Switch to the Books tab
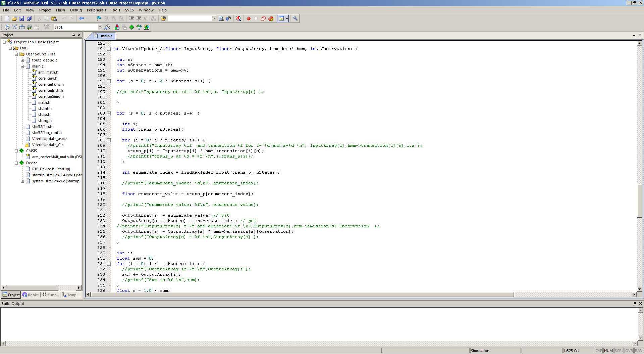 point(31,295)
